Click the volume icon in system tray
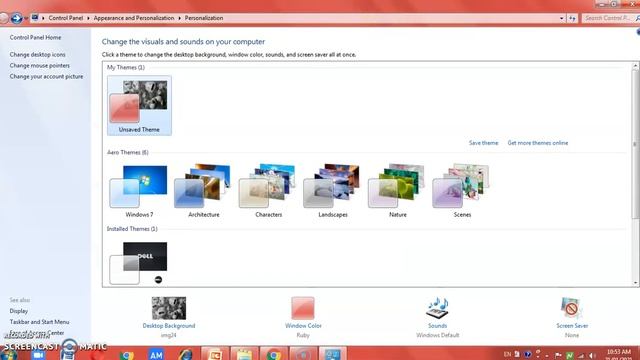Image resolution: width=640 pixels, height=360 pixels. click(592, 356)
